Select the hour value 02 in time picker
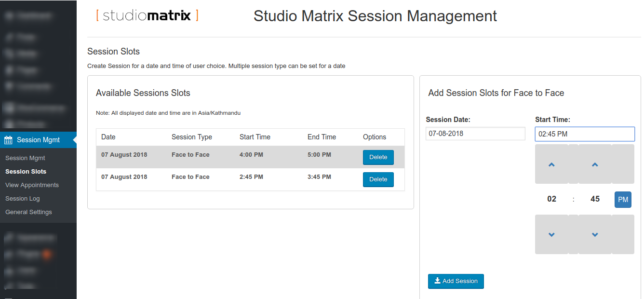This screenshot has height=299, width=644. [551, 199]
